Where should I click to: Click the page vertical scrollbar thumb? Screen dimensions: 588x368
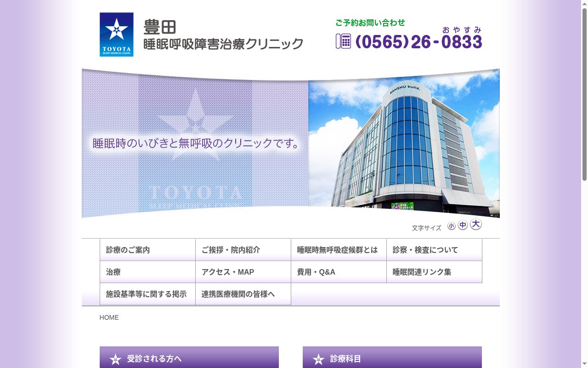(584, 94)
